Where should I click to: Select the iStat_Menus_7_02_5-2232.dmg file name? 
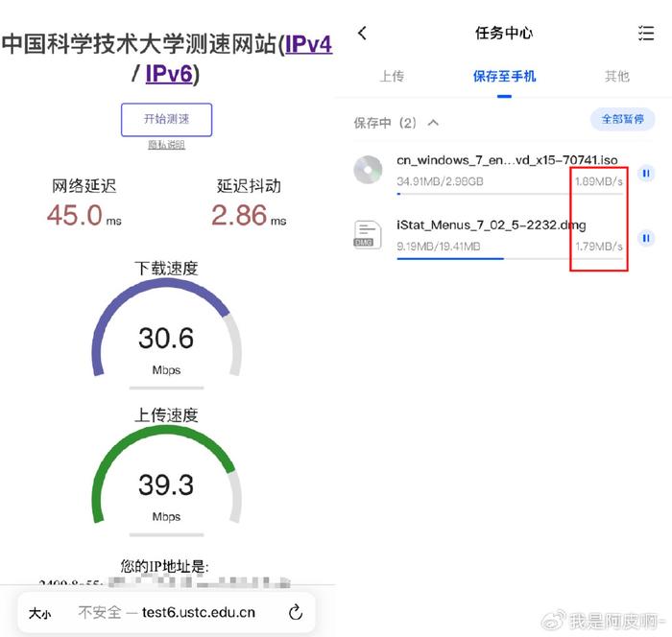(492, 224)
